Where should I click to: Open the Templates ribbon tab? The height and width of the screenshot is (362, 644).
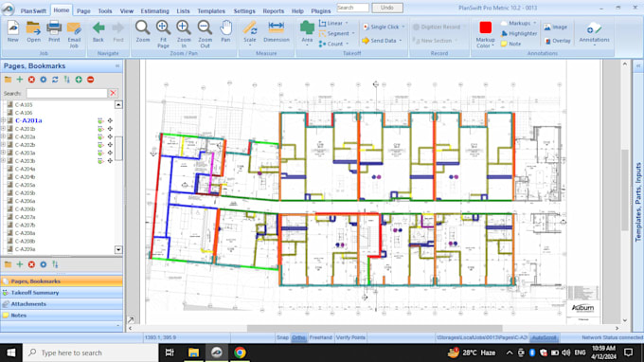(x=211, y=11)
